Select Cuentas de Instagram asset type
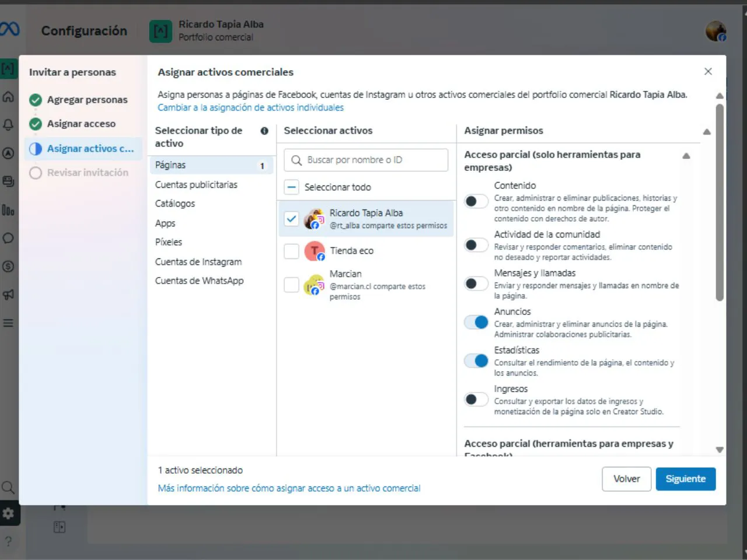 [x=198, y=261]
